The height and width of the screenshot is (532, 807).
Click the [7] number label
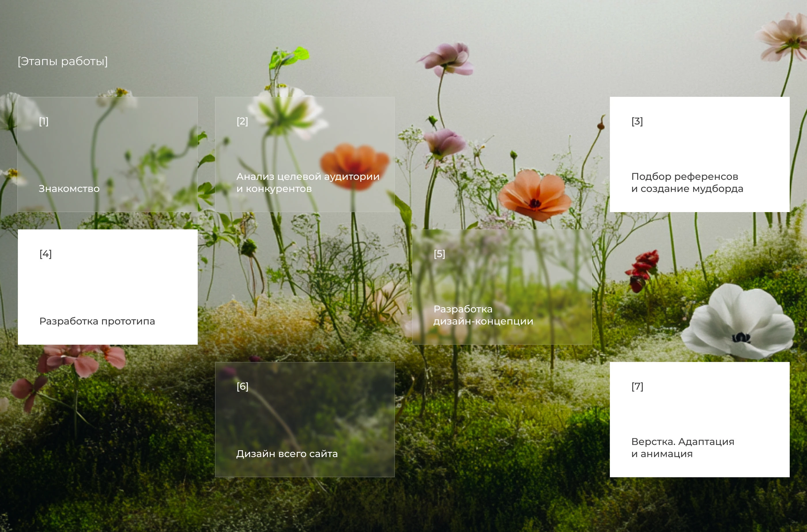click(x=637, y=386)
